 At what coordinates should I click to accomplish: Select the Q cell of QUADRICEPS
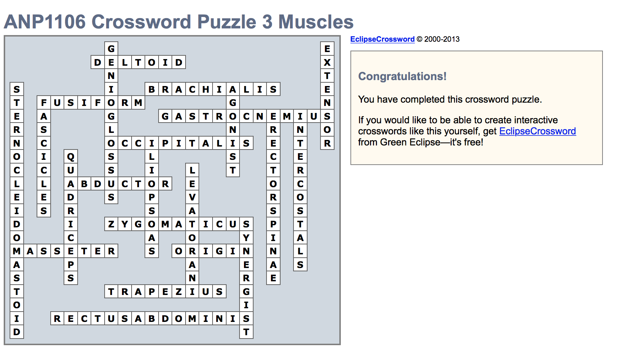tap(71, 157)
